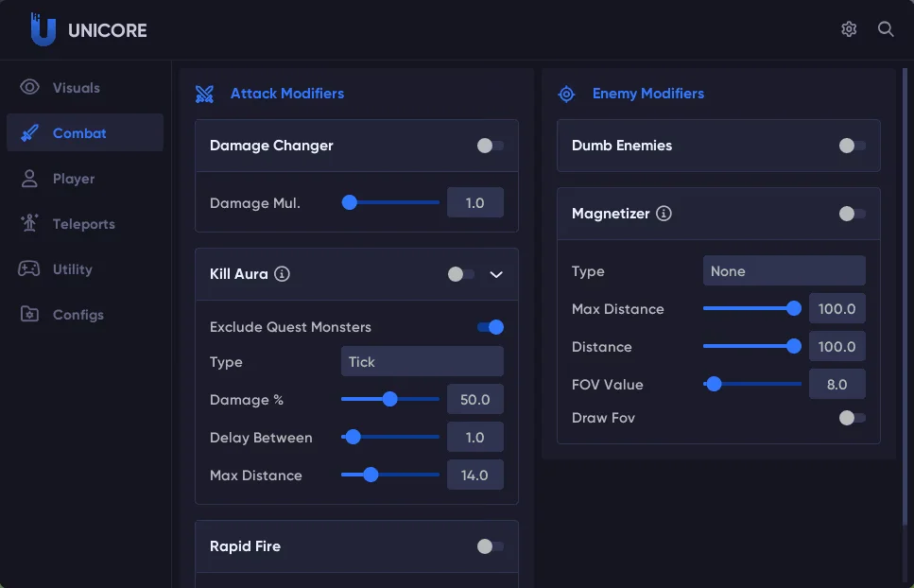Screen dimensions: 914x588
Task: Turn on the Draw Fov toggle
Action: tap(852, 418)
